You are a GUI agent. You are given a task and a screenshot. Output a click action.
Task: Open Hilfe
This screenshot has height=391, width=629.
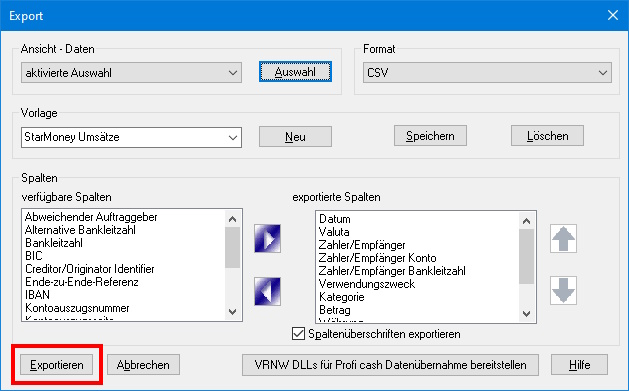[579, 365]
